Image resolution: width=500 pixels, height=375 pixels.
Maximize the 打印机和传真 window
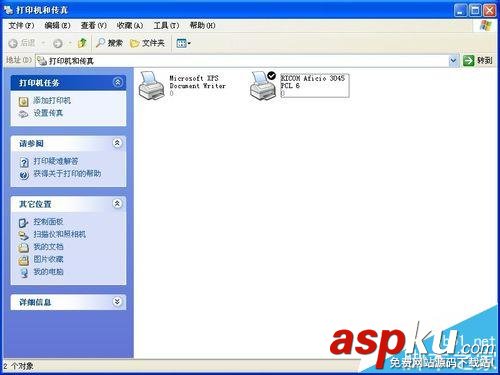point(475,10)
